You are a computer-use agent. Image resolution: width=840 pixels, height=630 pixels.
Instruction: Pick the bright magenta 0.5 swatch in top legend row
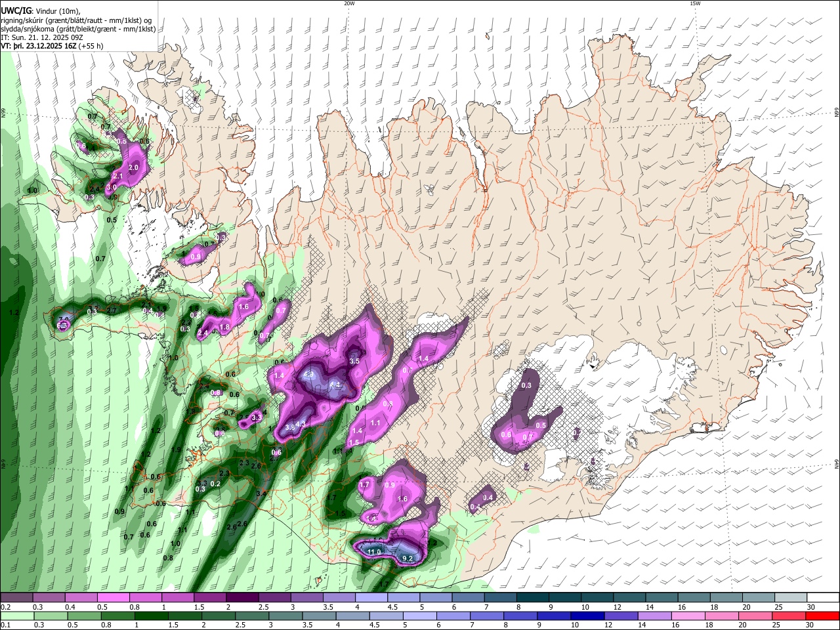[x=113, y=598]
